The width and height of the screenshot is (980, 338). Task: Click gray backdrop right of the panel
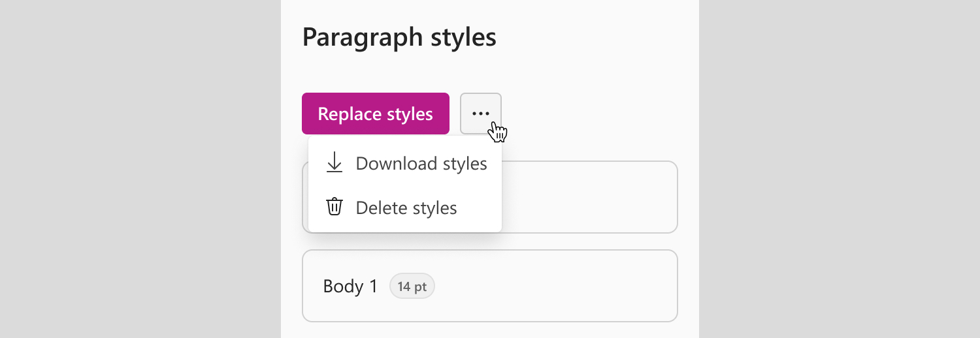pyautogui.click(x=840, y=169)
